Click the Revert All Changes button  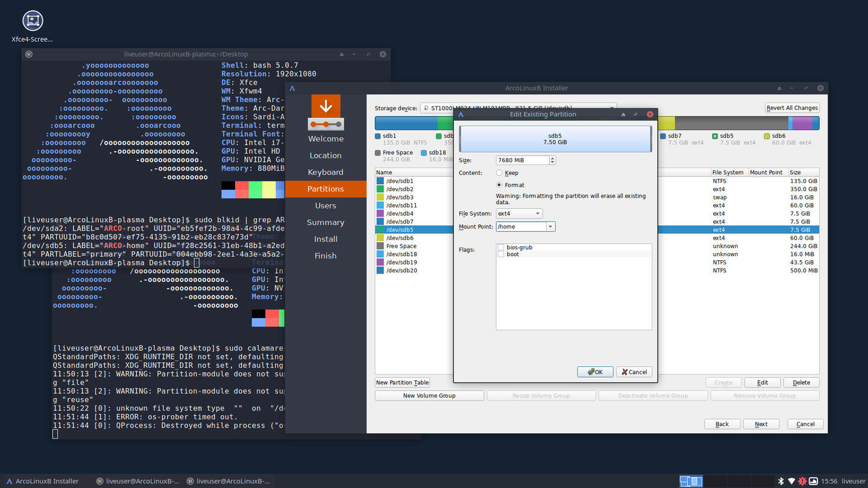pos(792,108)
